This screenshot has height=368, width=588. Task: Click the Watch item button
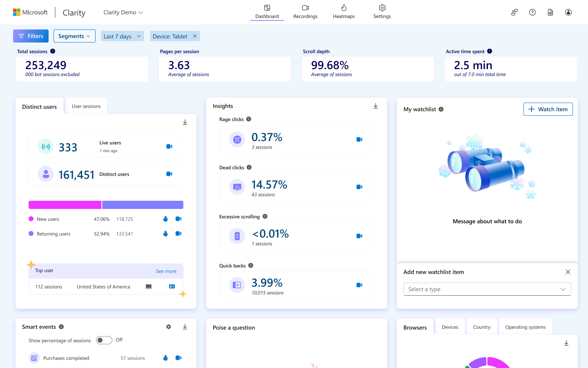point(548,109)
